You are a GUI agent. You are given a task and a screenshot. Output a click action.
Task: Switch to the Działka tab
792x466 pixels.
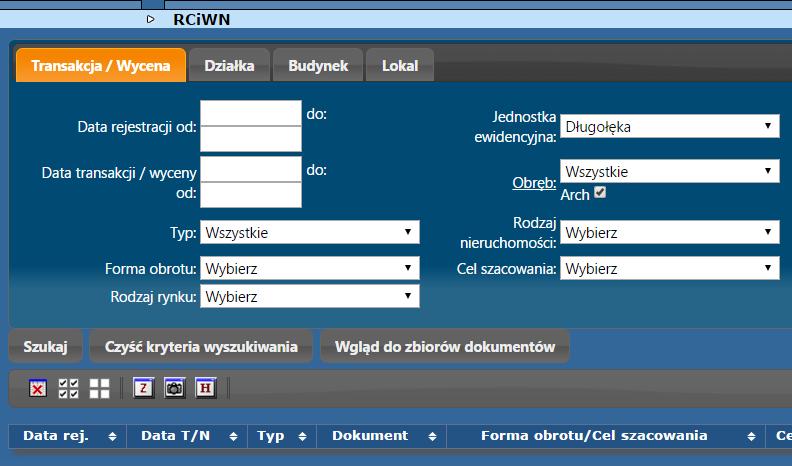coord(229,66)
